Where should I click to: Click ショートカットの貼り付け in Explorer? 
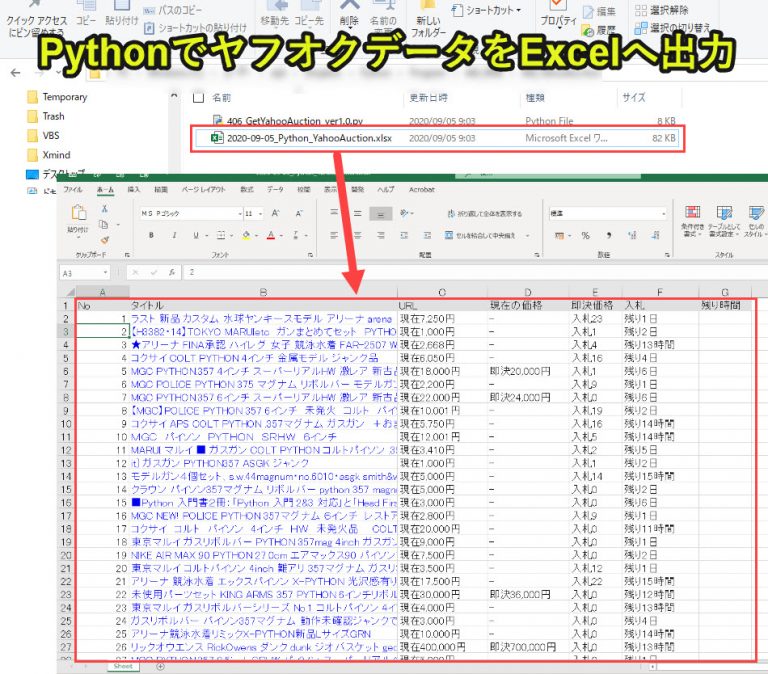195,28
